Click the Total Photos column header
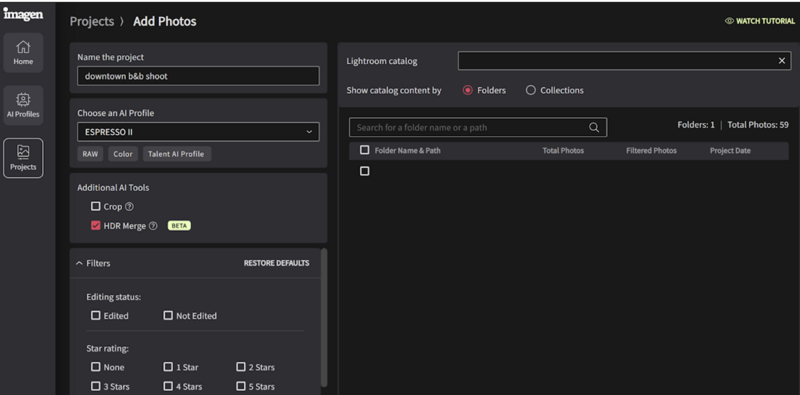Viewport: 800px width, 395px height. coord(563,151)
